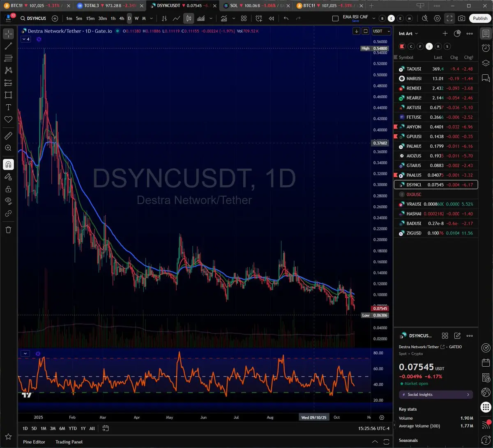Undo the last chart action

tap(286, 18)
